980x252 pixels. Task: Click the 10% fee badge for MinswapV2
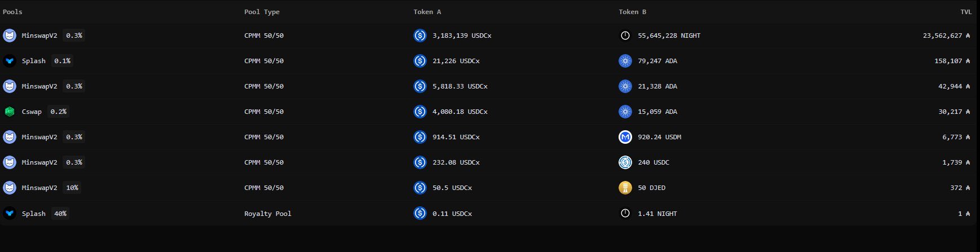(72, 188)
